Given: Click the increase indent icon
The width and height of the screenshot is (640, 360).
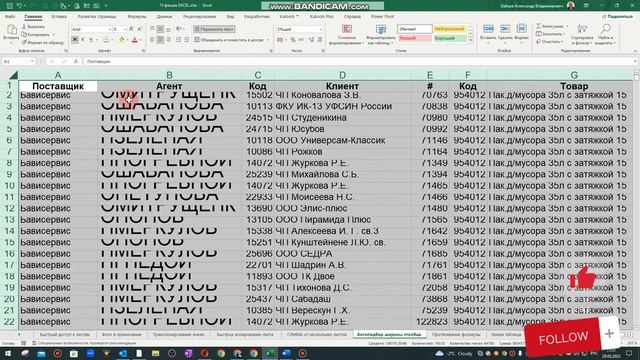Looking at the screenshot, I should point(187,40).
